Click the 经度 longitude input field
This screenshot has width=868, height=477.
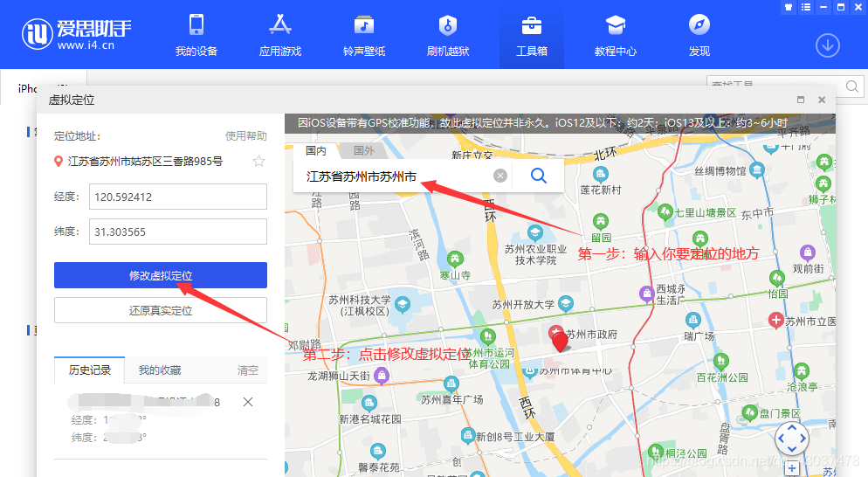click(177, 197)
